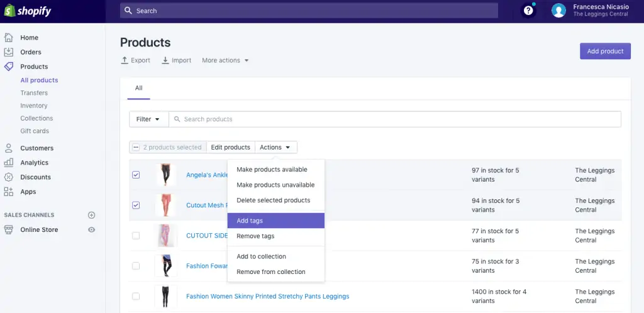
Task: Open the Filter dropdown
Action: coord(148,119)
